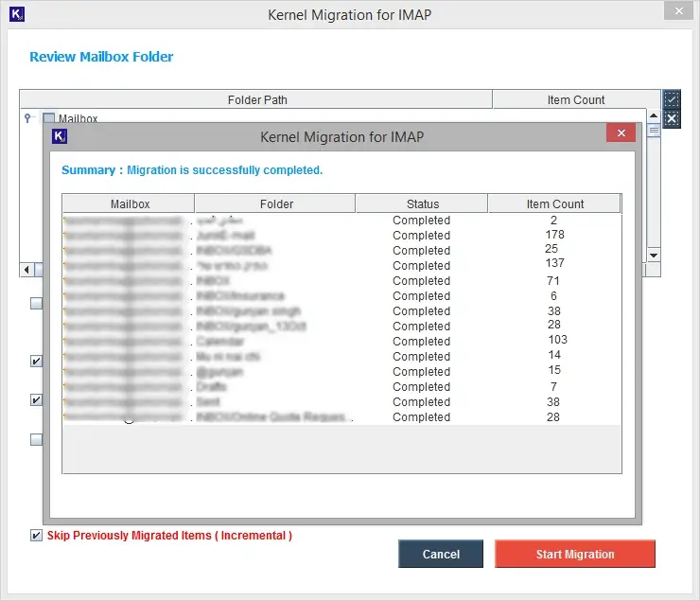700x601 pixels.
Task: Select the item count 178 cell
Action: (x=554, y=235)
